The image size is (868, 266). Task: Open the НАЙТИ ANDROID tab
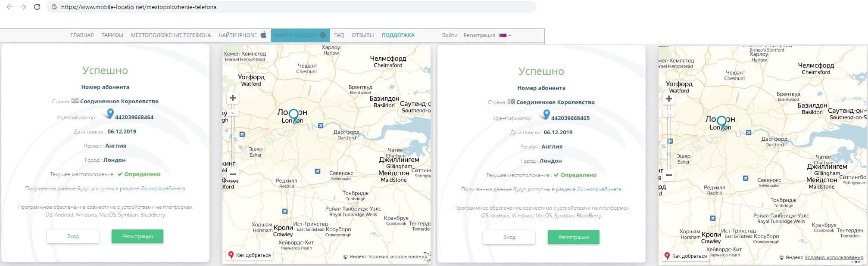click(300, 35)
